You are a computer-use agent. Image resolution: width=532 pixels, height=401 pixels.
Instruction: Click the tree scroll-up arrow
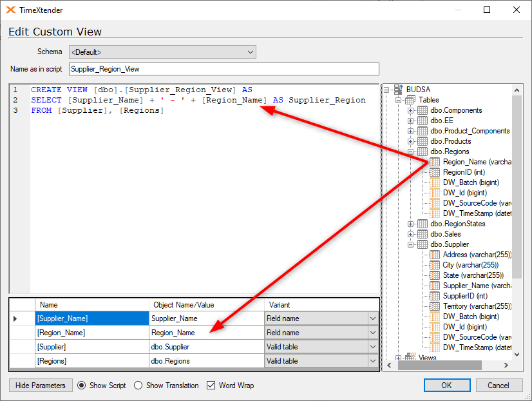(517, 90)
